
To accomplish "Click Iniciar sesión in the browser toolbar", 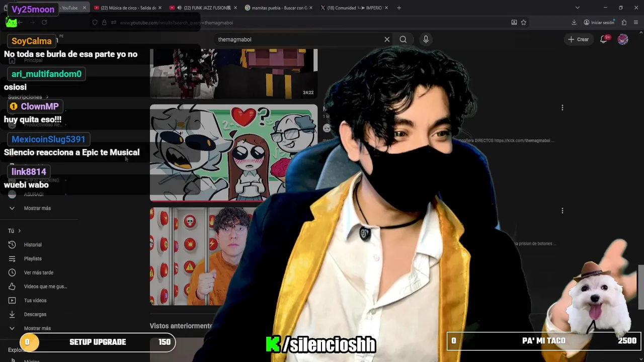I will (x=599, y=23).
